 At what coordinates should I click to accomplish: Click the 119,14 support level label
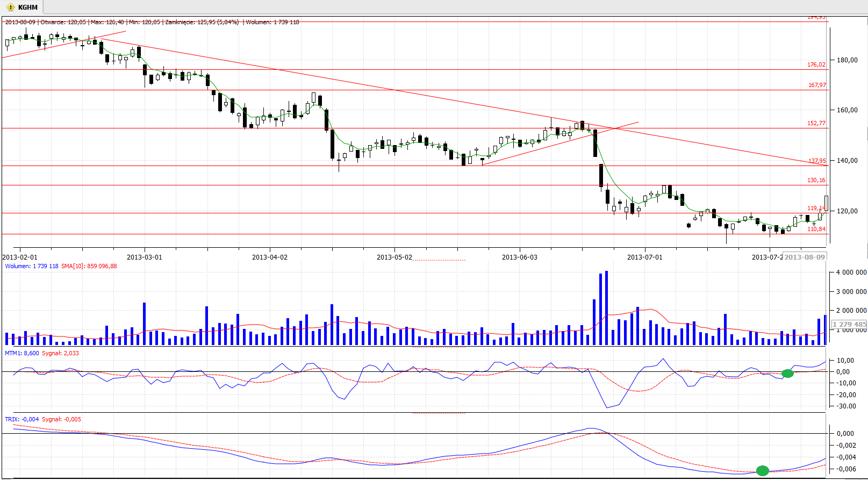[816, 208]
